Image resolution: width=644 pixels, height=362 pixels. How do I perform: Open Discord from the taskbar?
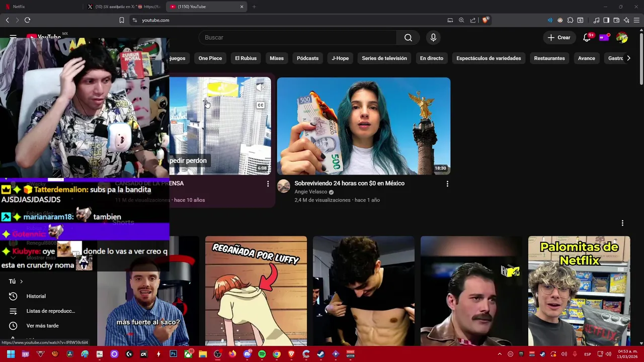click(247, 354)
